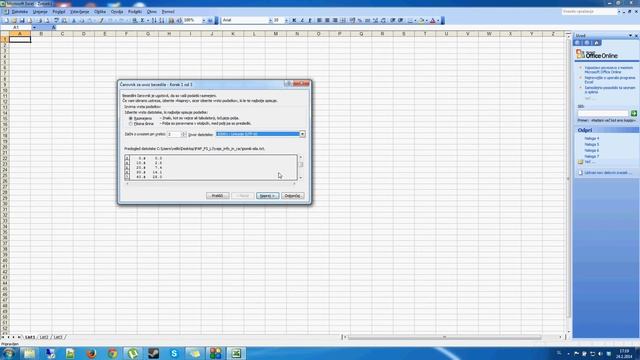This screenshot has width=640, height=360.
Task: Open the Podatki menu
Action: tap(135, 12)
